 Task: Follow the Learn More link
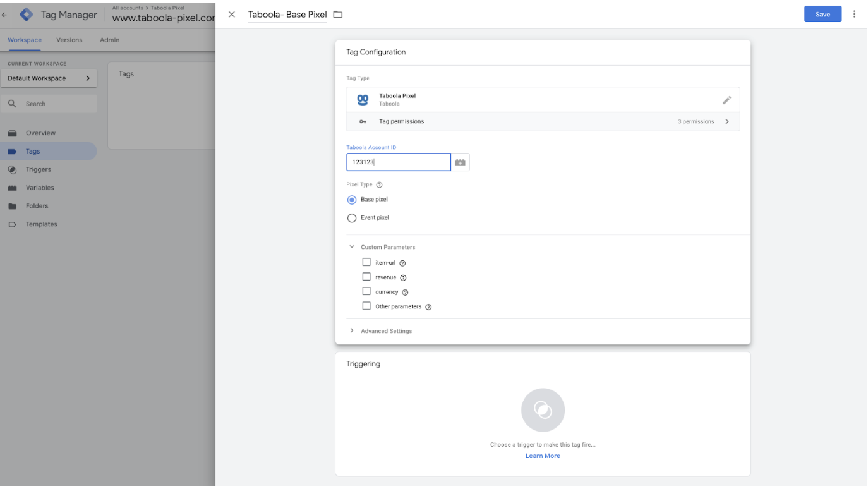pos(543,456)
